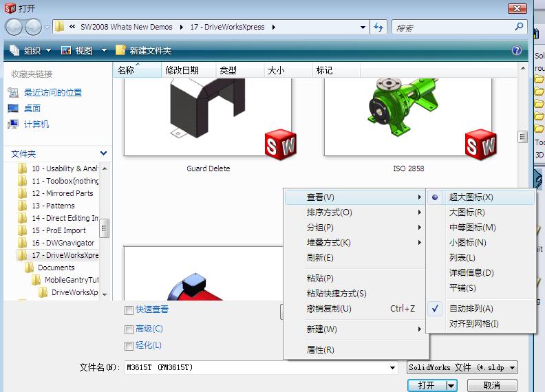Select the ISO 2858 pump thumbnail
This screenshot has width=545, height=392.
pyautogui.click(x=408, y=116)
